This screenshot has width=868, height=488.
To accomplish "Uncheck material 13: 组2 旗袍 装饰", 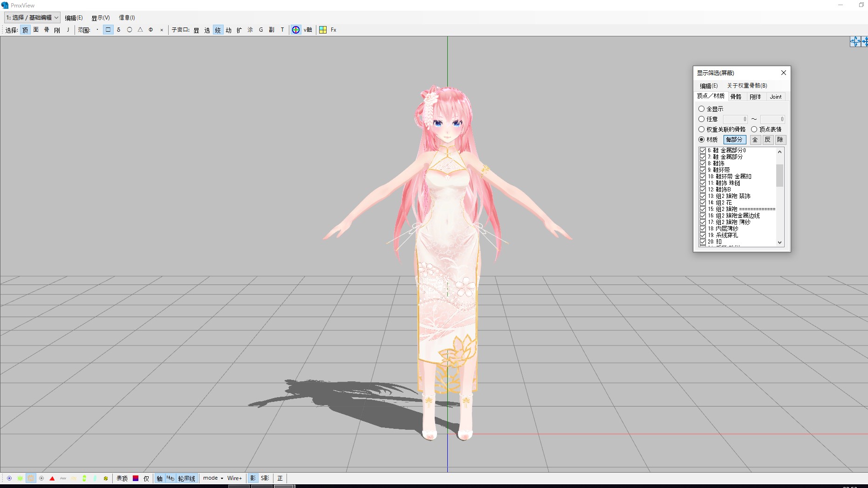I will 703,196.
